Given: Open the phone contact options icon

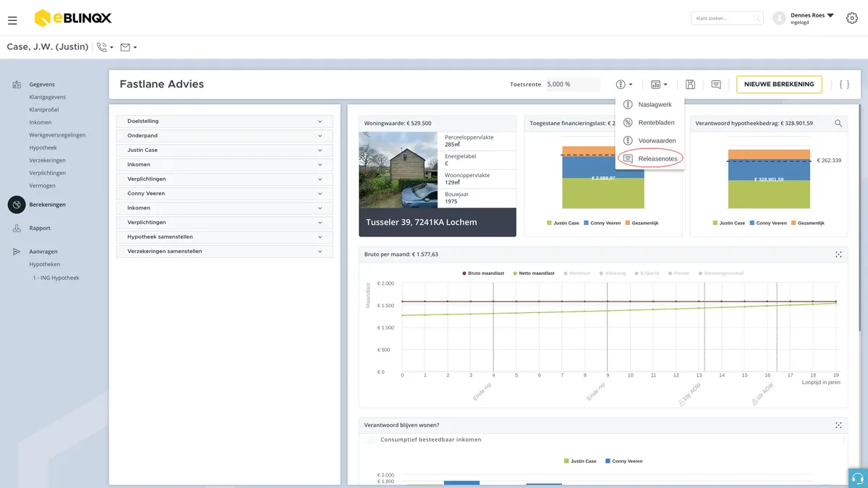Looking at the screenshot, I should coord(101,47).
